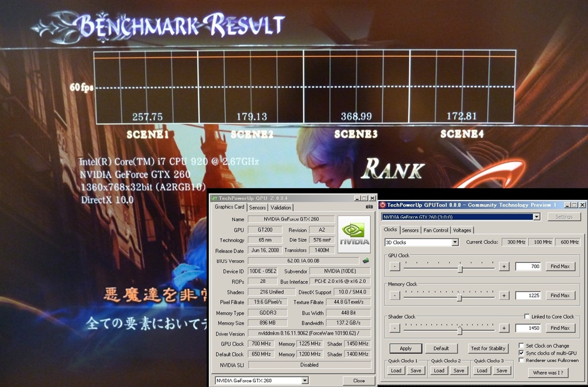Click Find Max for Shader Clock
Screen dimensions: 588x387
tap(560, 328)
